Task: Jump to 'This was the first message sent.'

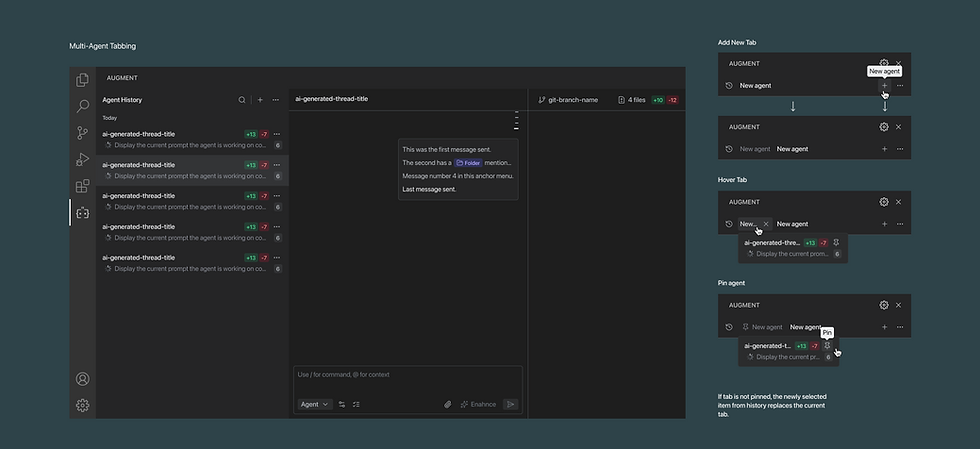Action: (x=447, y=149)
